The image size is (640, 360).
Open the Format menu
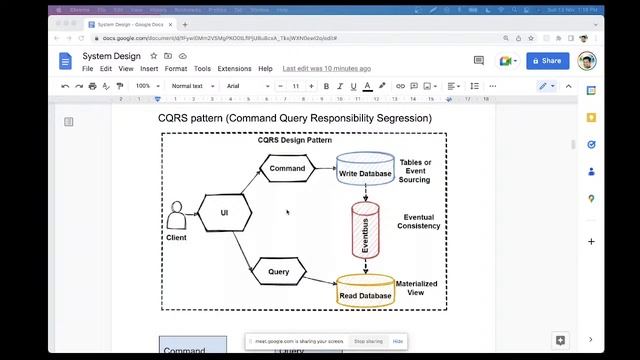176,69
